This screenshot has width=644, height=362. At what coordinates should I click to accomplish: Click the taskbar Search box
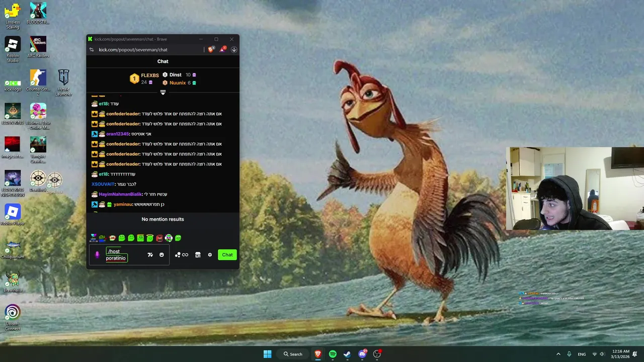click(x=293, y=354)
